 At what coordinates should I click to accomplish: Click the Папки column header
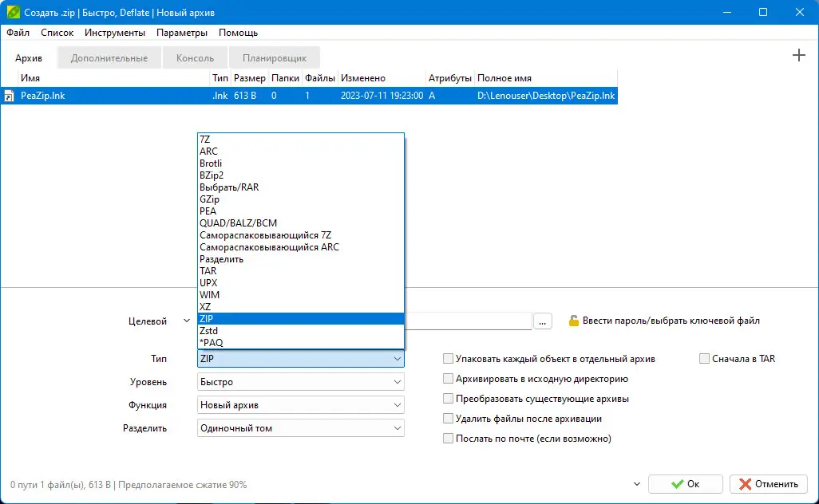pyautogui.click(x=285, y=78)
